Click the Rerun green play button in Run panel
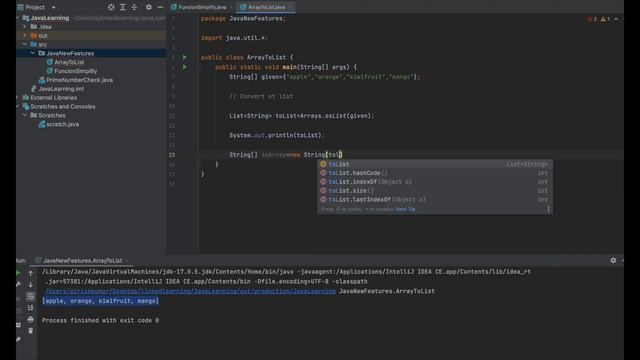 pyautogui.click(x=18, y=273)
